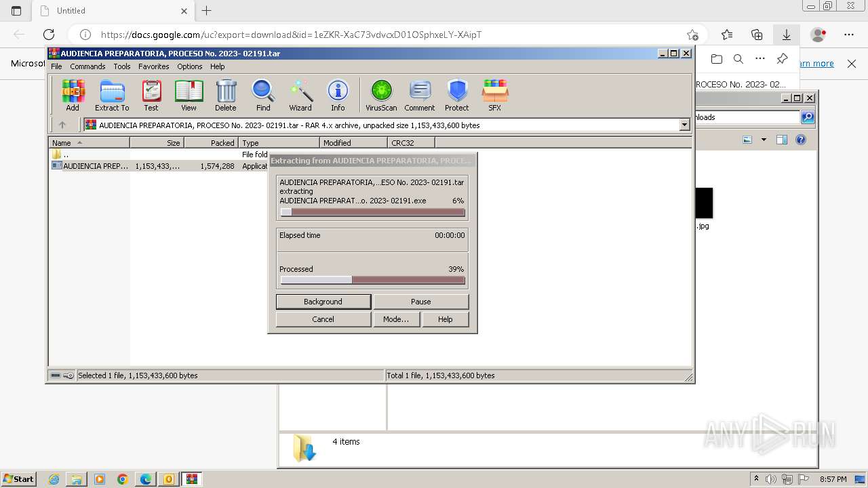Screen dimensions: 868x488
Task: Click Help in extraction dialog
Action: (x=445, y=319)
